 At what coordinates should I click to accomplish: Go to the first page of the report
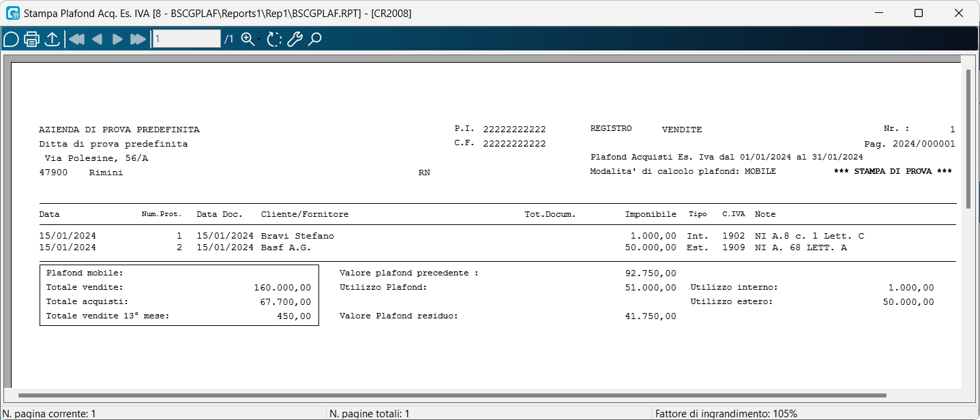point(76,39)
